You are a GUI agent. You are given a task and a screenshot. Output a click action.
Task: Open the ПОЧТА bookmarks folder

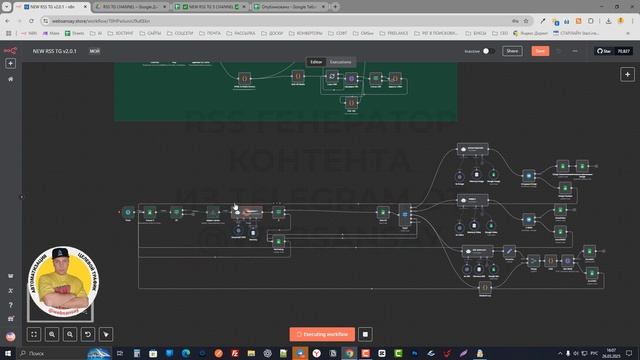(210, 33)
